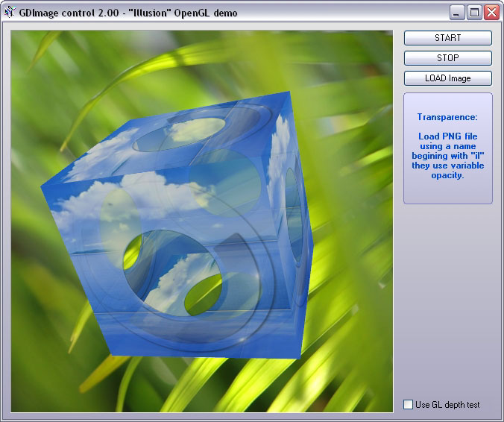This screenshot has height=422, width=504.
Task: Select the "Transparence:" heading text
Action: pyautogui.click(x=447, y=117)
